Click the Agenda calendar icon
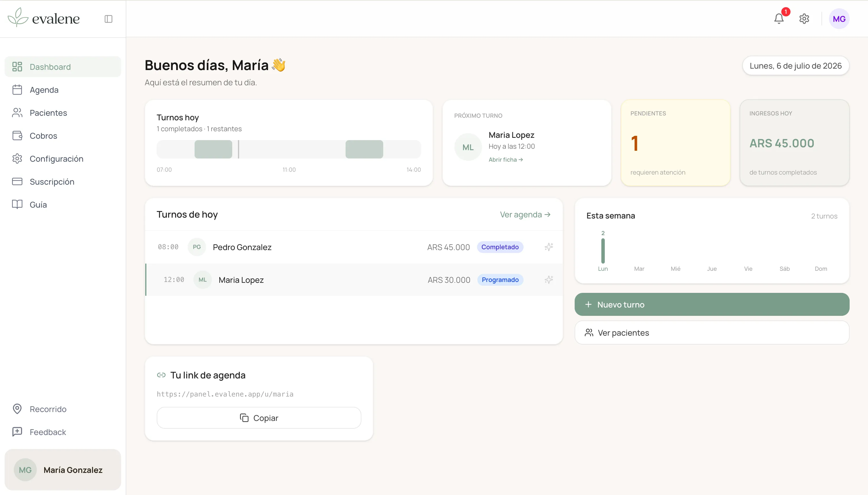Screen dimensions: 868x495 [17, 90]
